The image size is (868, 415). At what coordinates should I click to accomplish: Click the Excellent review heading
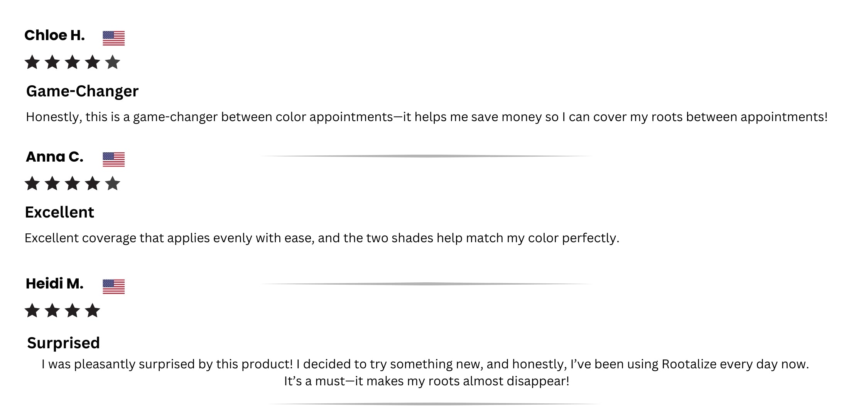59,213
